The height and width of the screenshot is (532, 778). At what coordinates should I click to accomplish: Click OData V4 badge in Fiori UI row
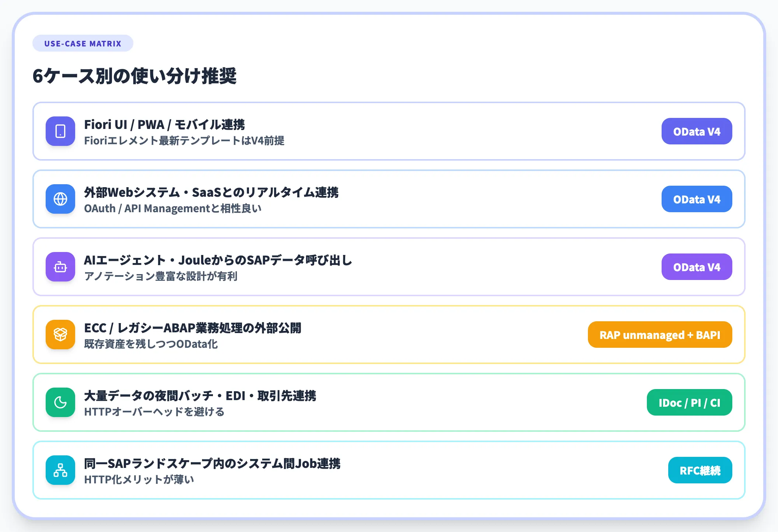click(697, 131)
